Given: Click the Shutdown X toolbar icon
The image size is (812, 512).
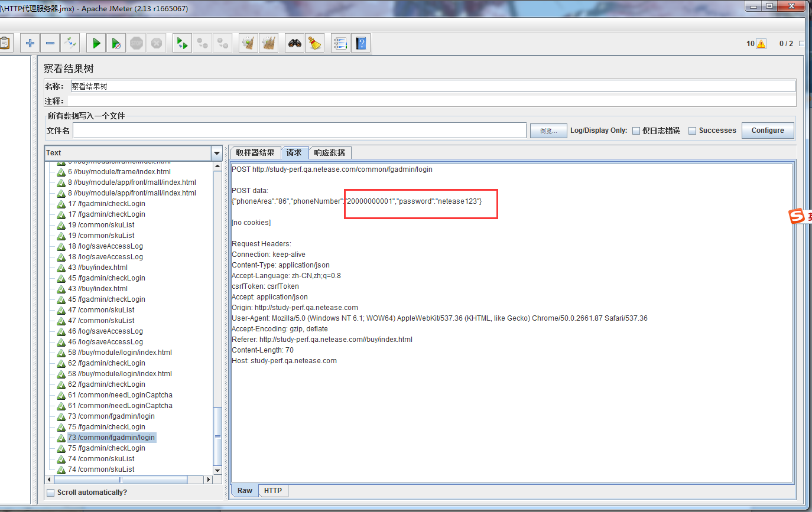Looking at the screenshot, I should pyautogui.click(x=157, y=43).
